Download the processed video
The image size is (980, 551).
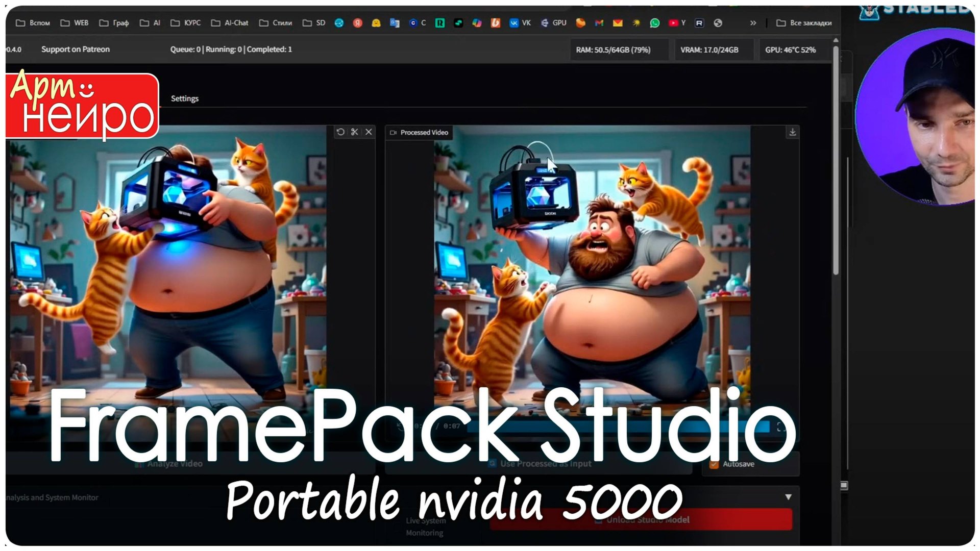tap(792, 132)
